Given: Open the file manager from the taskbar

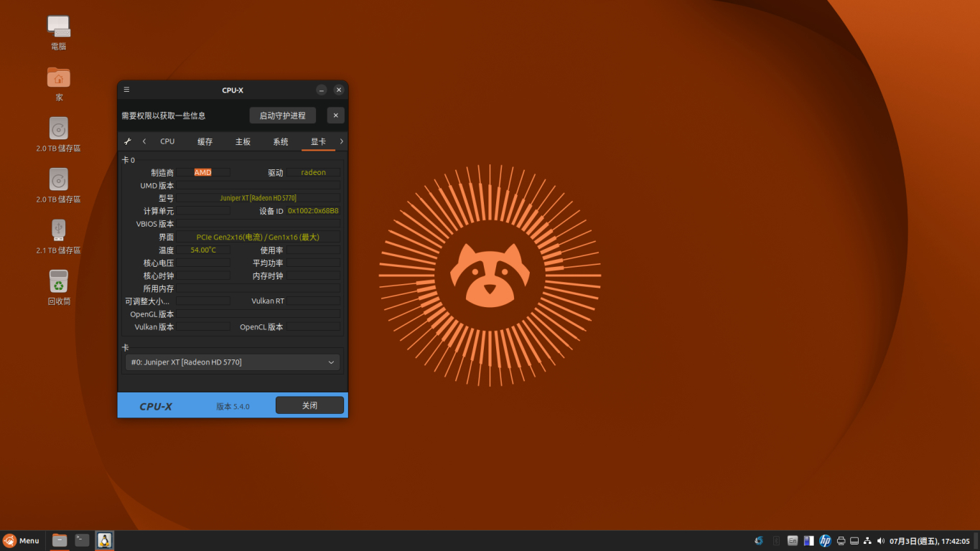Looking at the screenshot, I should (x=60, y=540).
